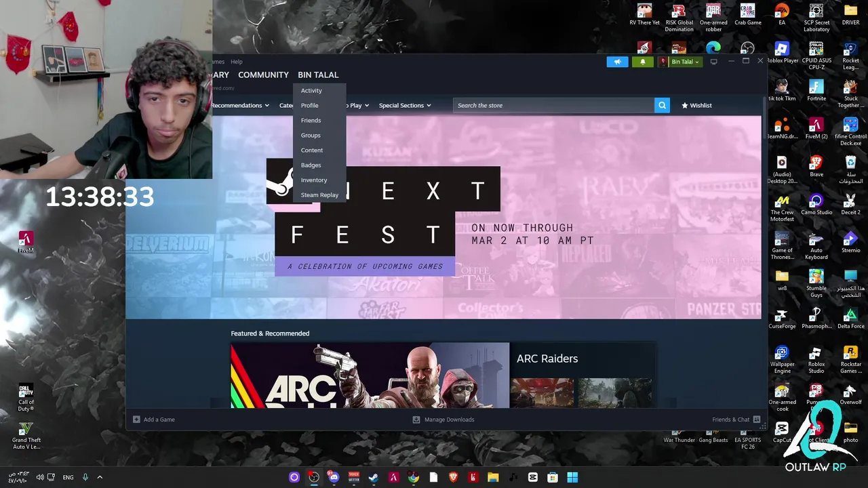Open the RISK Global Domination desktop shortcut

[679, 18]
